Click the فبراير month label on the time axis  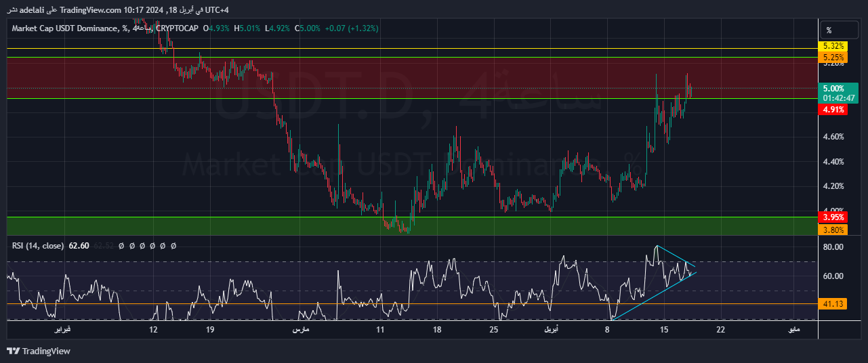click(x=62, y=330)
